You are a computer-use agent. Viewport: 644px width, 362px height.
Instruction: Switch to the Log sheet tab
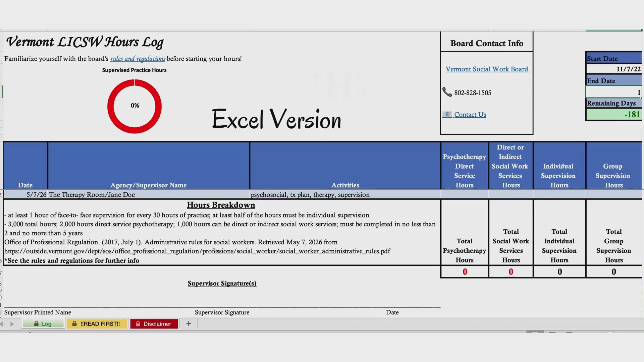(43, 324)
